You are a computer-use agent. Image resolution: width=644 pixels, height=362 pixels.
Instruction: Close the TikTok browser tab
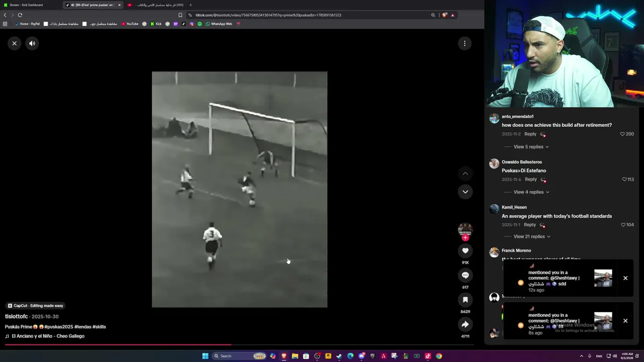119,5
